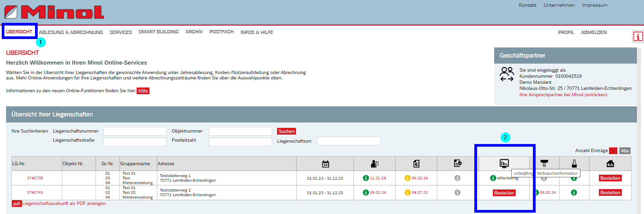Click the EA house energy certificate icon
The image size is (644, 214).
(610, 164)
